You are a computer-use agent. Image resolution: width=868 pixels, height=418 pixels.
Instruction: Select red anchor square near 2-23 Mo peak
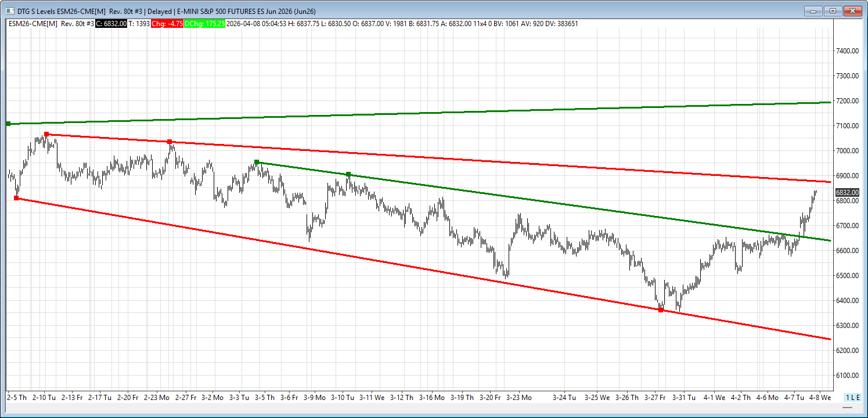(170, 142)
